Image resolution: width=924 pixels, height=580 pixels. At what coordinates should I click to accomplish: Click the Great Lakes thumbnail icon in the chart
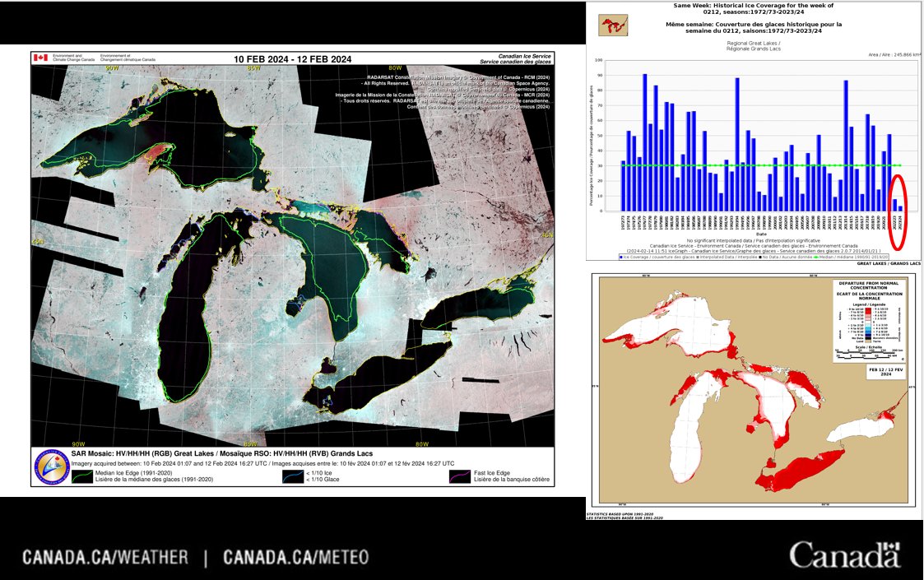pos(613,26)
